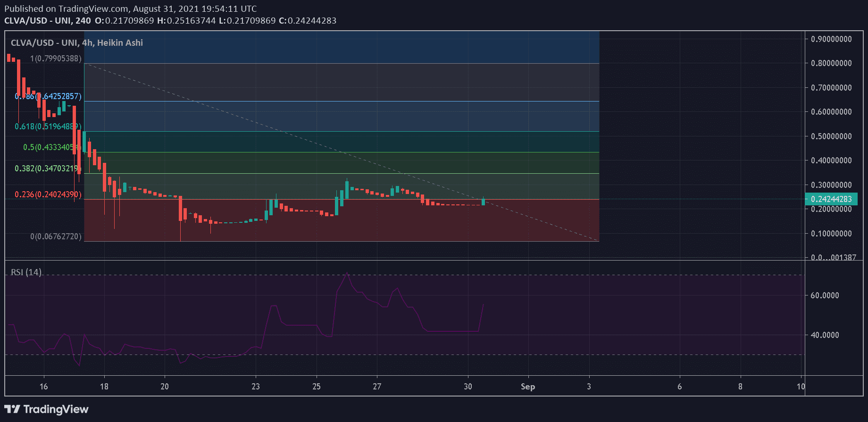
Task: Open the RSI (14) indicator label
Action: pos(26,272)
